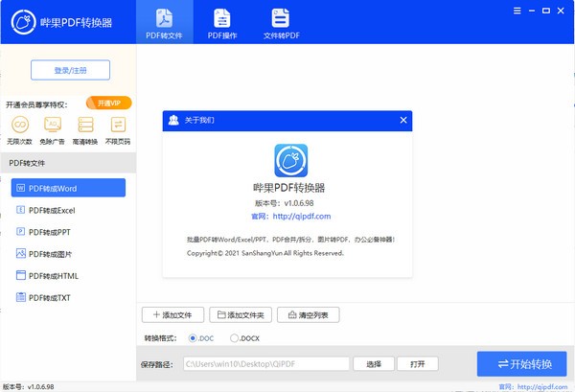
Task: Click the people icon in 关于我们 title
Action: point(173,120)
